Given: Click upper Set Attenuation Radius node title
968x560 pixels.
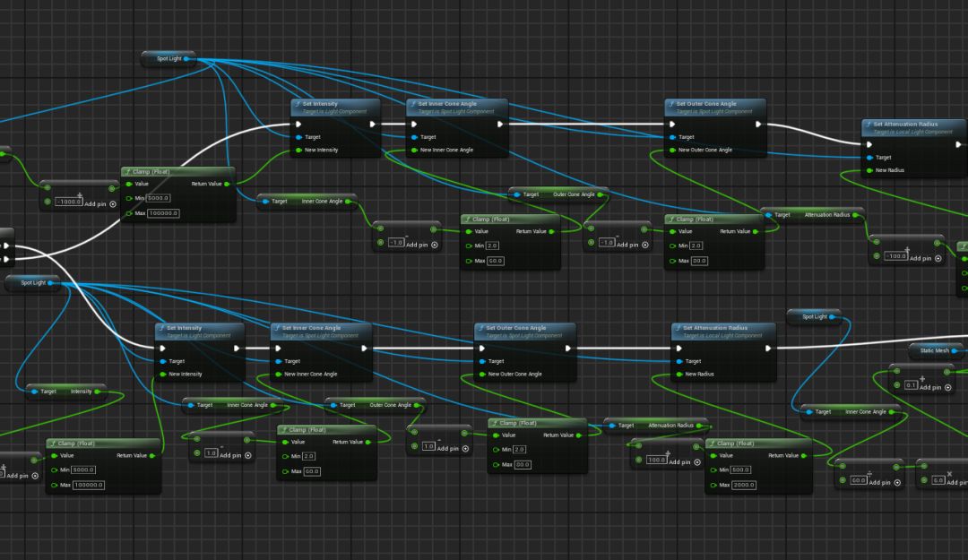Looking at the screenshot, I should click(x=905, y=125).
